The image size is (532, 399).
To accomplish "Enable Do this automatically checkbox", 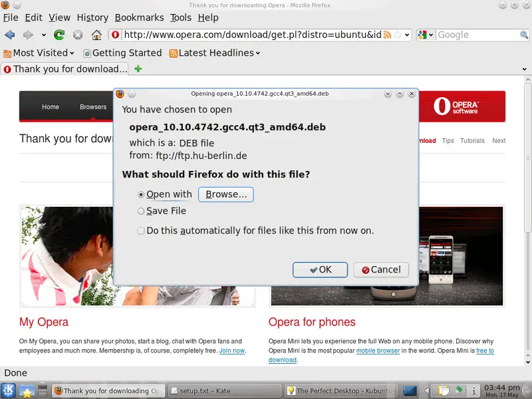I will tap(141, 231).
